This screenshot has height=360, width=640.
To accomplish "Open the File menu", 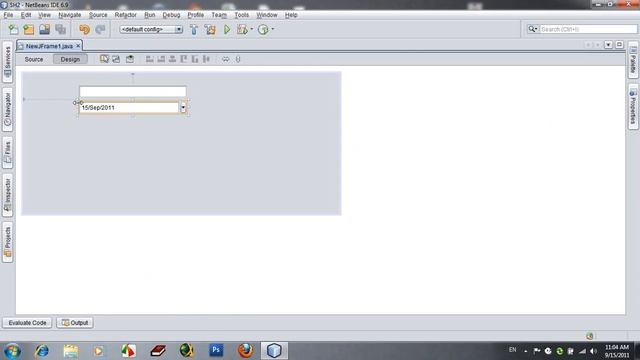I will pyautogui.click(x=8, y=15).
